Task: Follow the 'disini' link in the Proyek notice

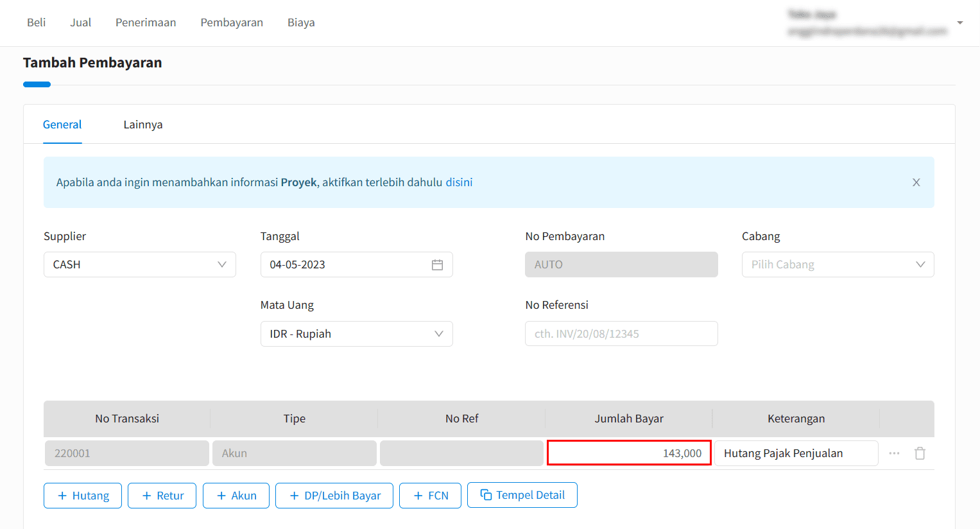Action: 459,182
